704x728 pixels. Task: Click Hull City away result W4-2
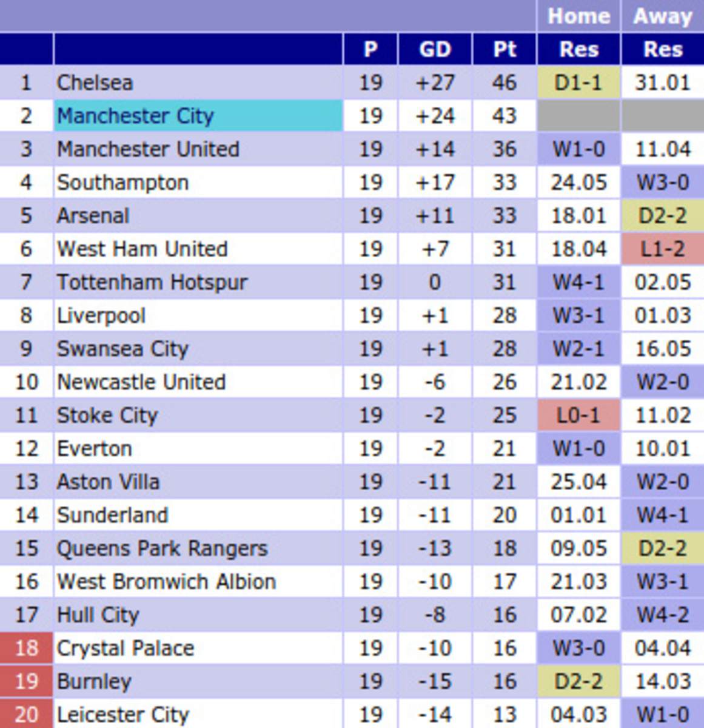pyautogui.click(x=662, y=615)
